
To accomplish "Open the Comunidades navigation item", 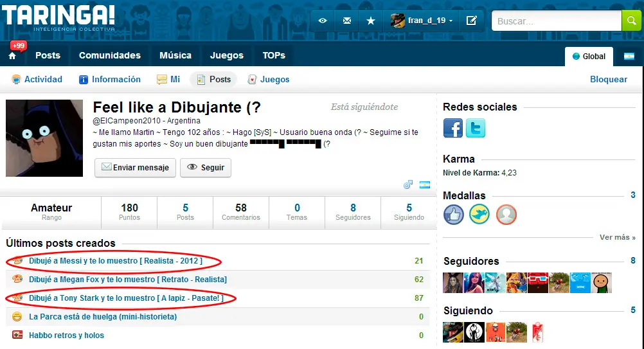I will (x=110, y=55).
